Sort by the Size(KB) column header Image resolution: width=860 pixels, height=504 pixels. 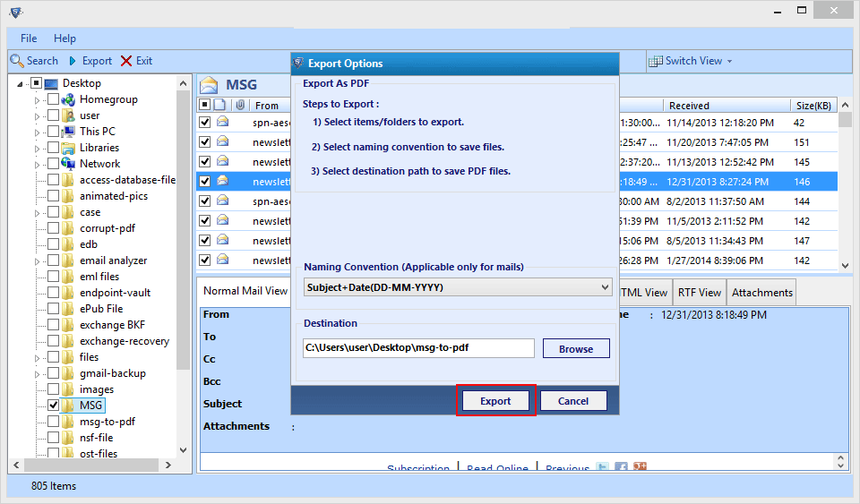coord(813,105)
